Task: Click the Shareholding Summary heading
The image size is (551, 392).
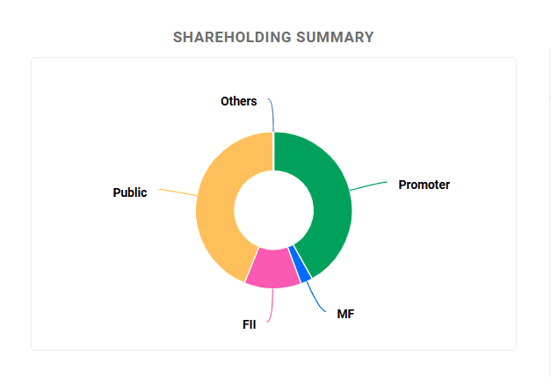Action: pyautogui.click(x=273, y=37)
